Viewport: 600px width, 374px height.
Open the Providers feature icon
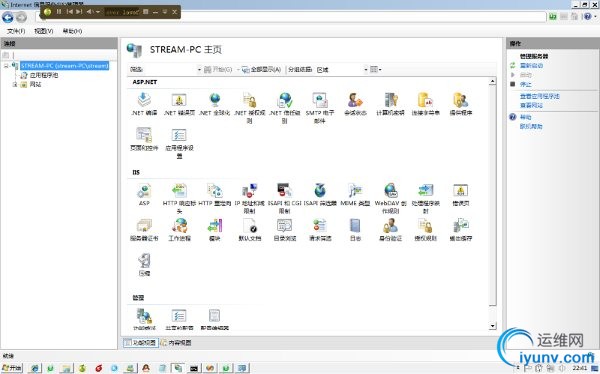click(x=461, y=100)
